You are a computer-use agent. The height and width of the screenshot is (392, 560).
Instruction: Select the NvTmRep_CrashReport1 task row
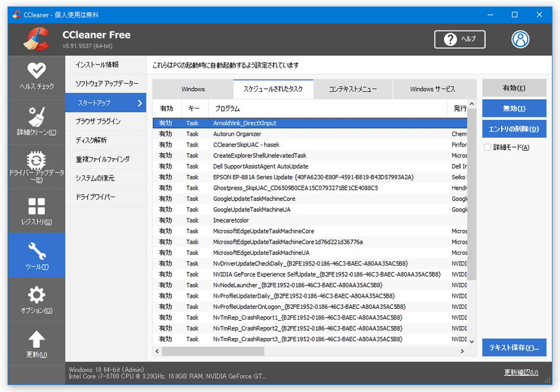pyautogui.click(x=310, y=318)
